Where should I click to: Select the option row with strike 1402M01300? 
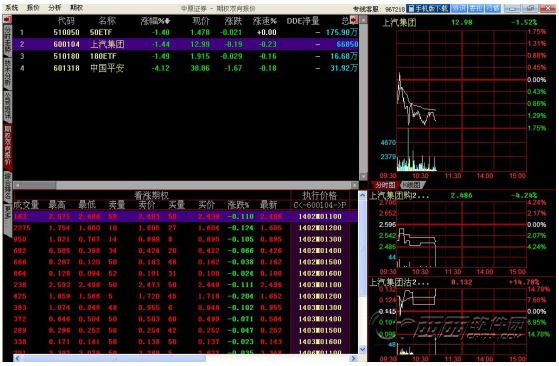point(185,239)
